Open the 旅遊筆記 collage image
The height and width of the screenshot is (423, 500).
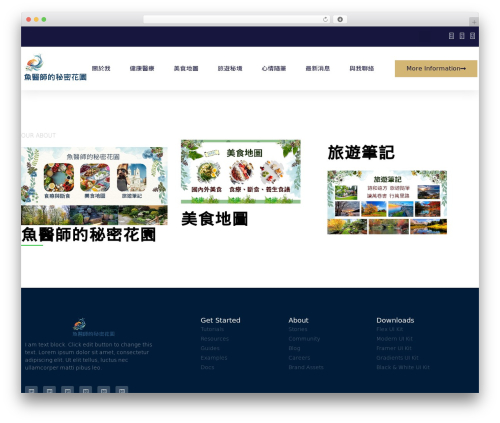click(387, 202)
